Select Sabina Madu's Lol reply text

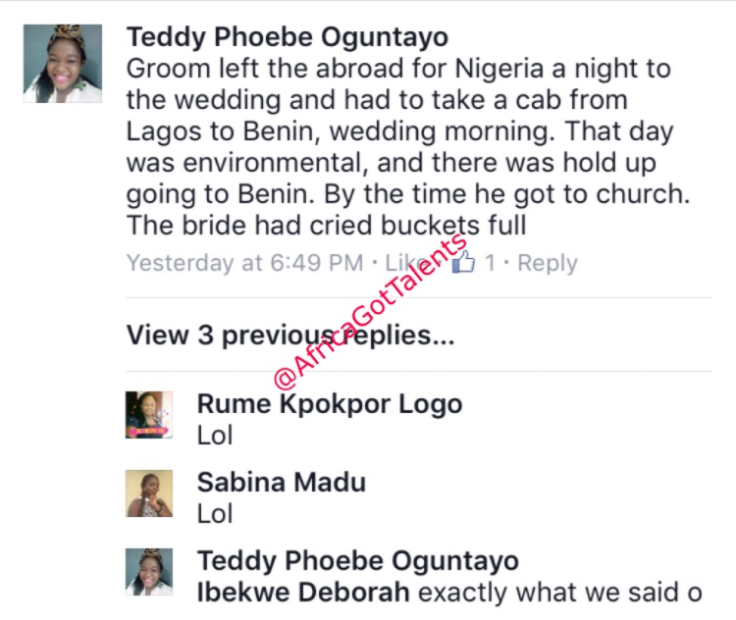pyautogui.click(x=214, y=514)
